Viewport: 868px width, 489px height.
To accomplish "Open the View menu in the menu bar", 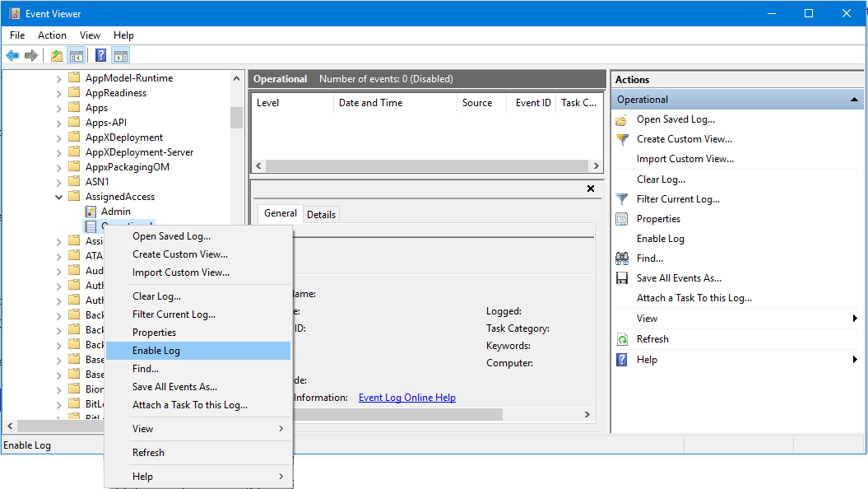I will [90, 35].
